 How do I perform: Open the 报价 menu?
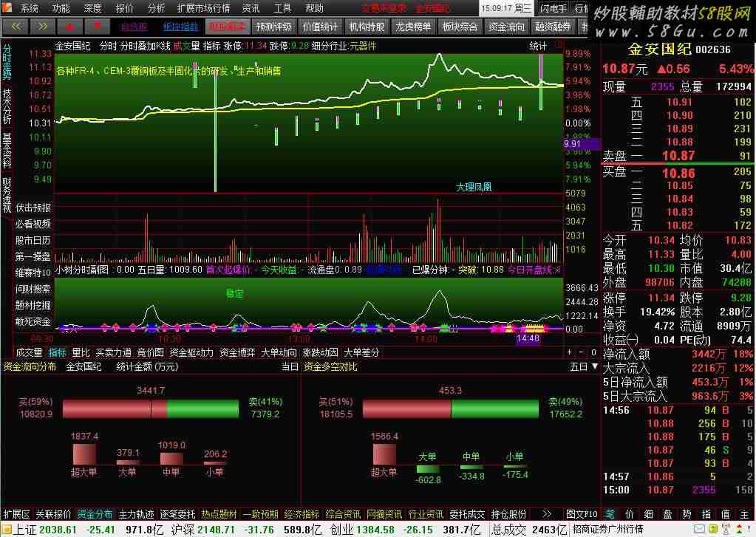click(124, 9)
